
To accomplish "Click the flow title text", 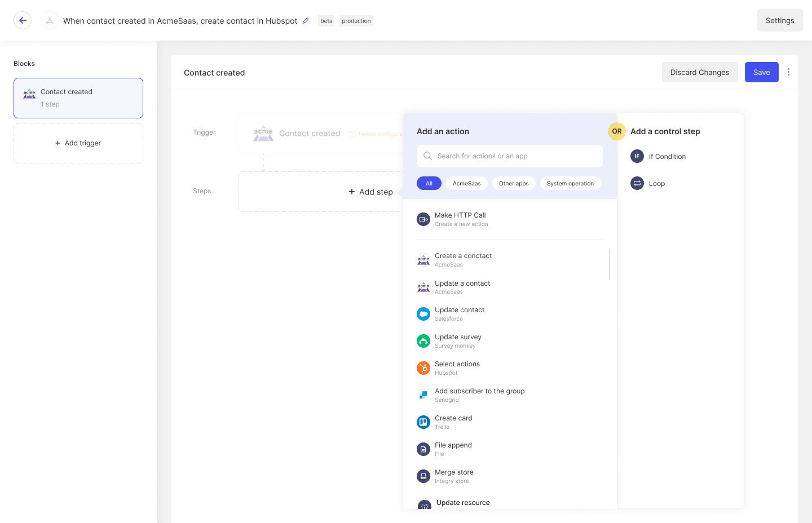I will coord(180,21).
